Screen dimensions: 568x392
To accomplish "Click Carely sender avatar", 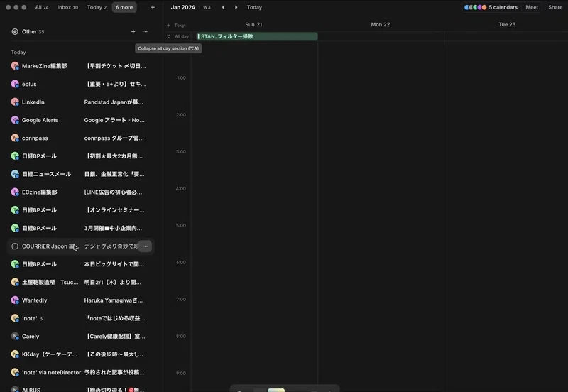I will click(15, 336).
